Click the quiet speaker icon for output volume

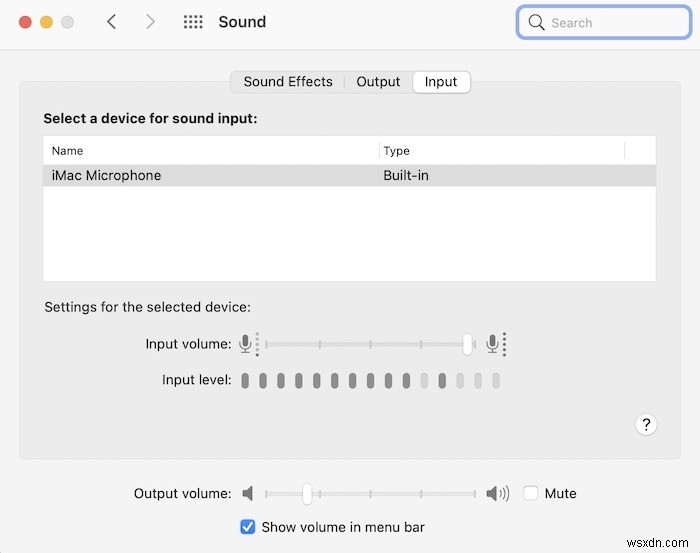click(x=249, y=493)
